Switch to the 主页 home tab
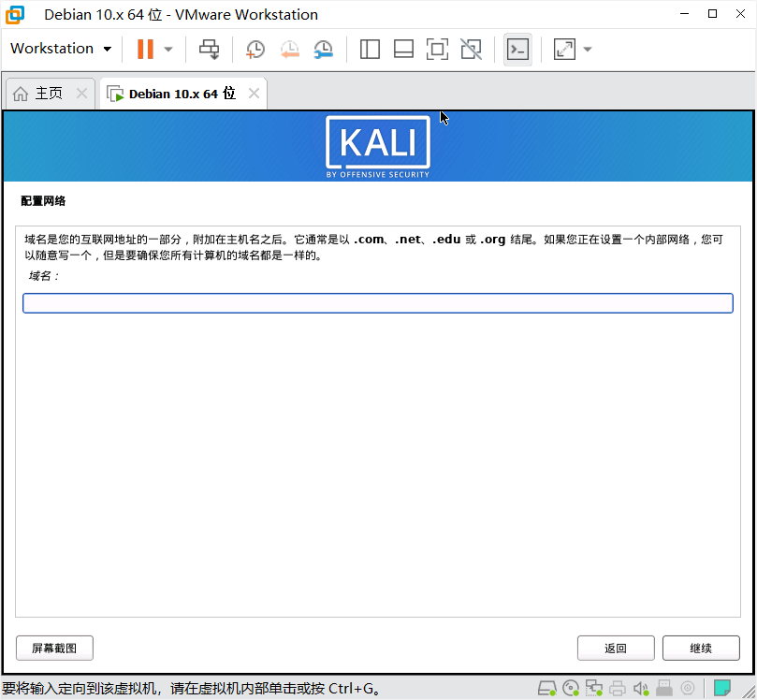 (49, 94)
